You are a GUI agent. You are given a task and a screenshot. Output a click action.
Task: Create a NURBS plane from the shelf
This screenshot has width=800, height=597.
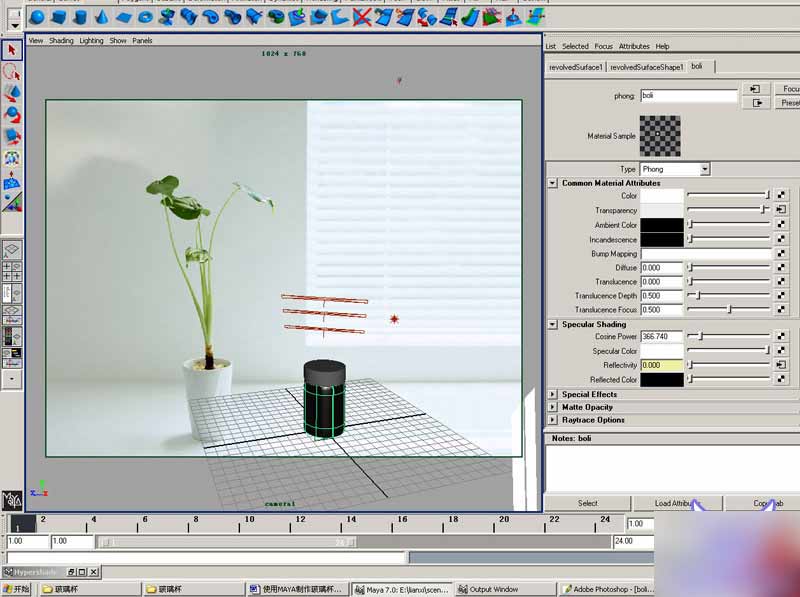(123, 17)
